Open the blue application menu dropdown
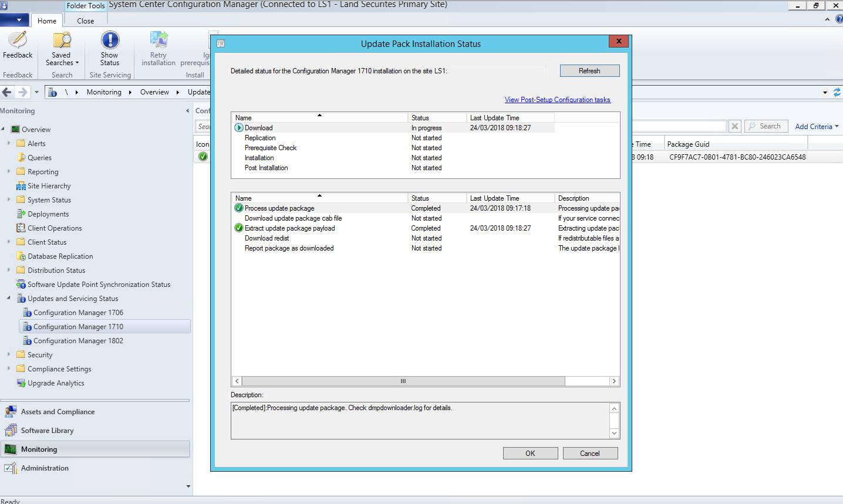This screenshot has width=843, height=504. [x=15, y=20]
